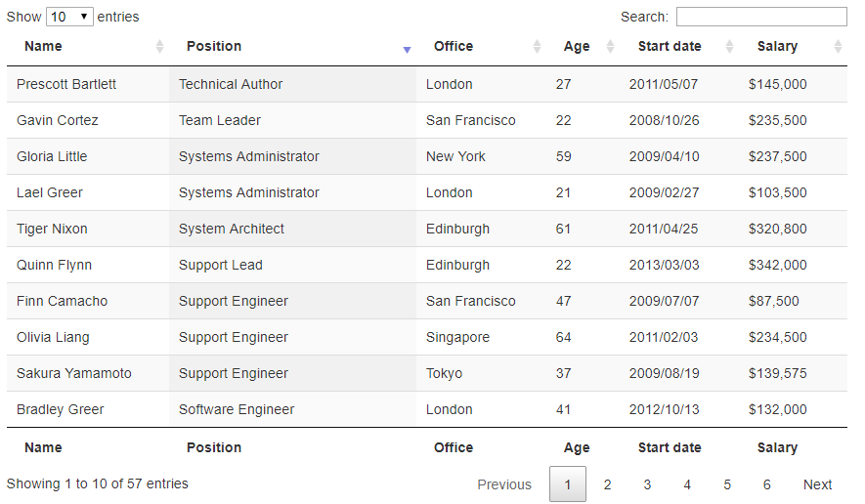This screenshot has width=865, height=504.
Task: Sort table by Salary column header
Action: pyautogui.click(x=777, y=47)
